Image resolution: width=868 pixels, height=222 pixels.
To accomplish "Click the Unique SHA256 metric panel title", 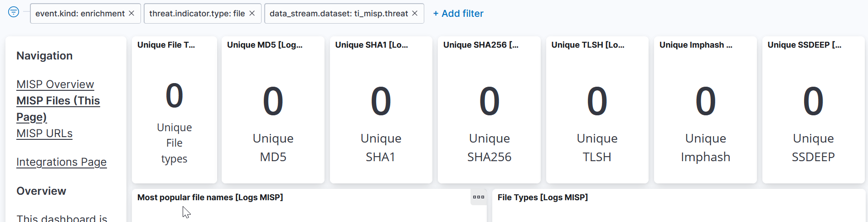I will click(x=480, y=45).
